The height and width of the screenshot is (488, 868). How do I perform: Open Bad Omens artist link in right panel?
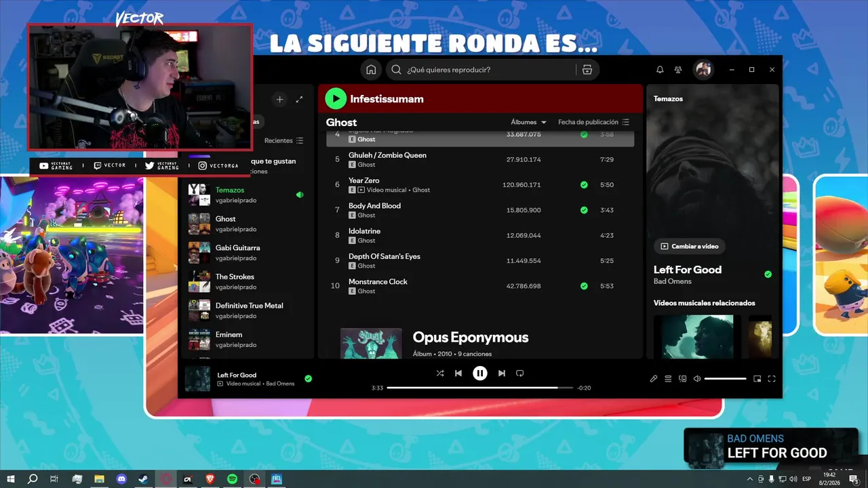pos(673,281)
